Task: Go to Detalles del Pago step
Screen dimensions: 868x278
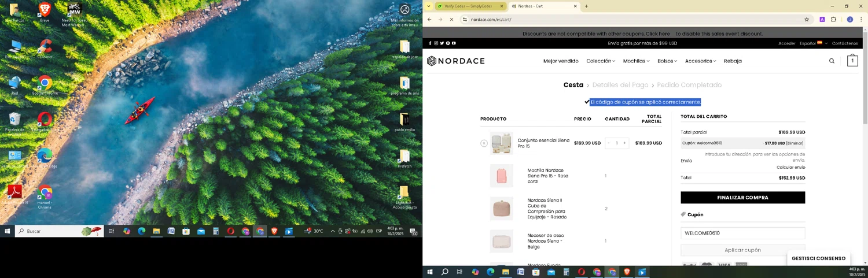Action: click(620, 85)
